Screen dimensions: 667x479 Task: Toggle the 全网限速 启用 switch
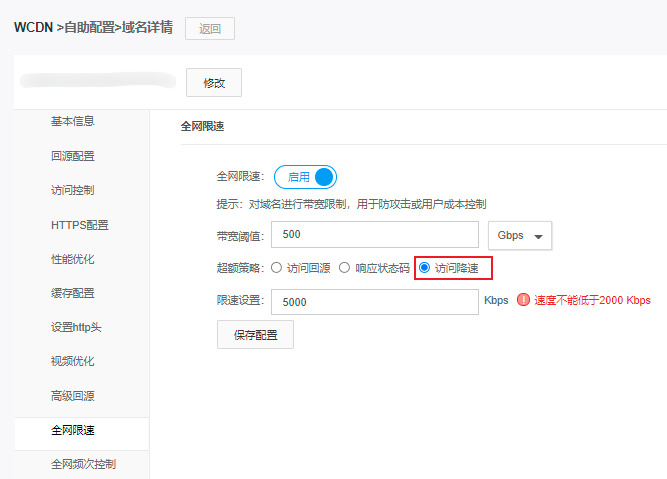pos(305,177)
